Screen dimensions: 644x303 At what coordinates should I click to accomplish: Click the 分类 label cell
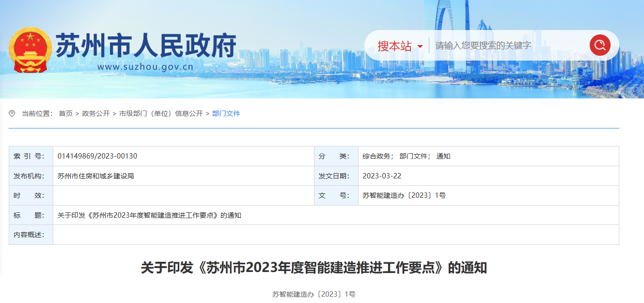click(336, 156)
